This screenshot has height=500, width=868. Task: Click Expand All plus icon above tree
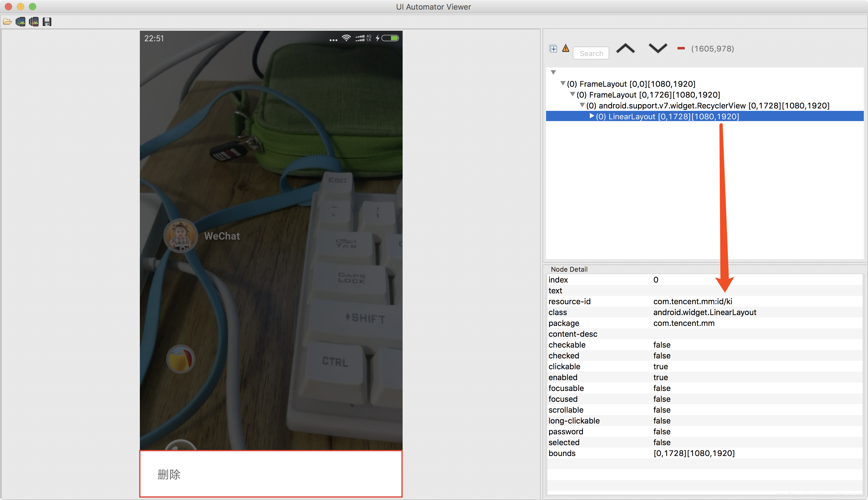tap(553, 49)
